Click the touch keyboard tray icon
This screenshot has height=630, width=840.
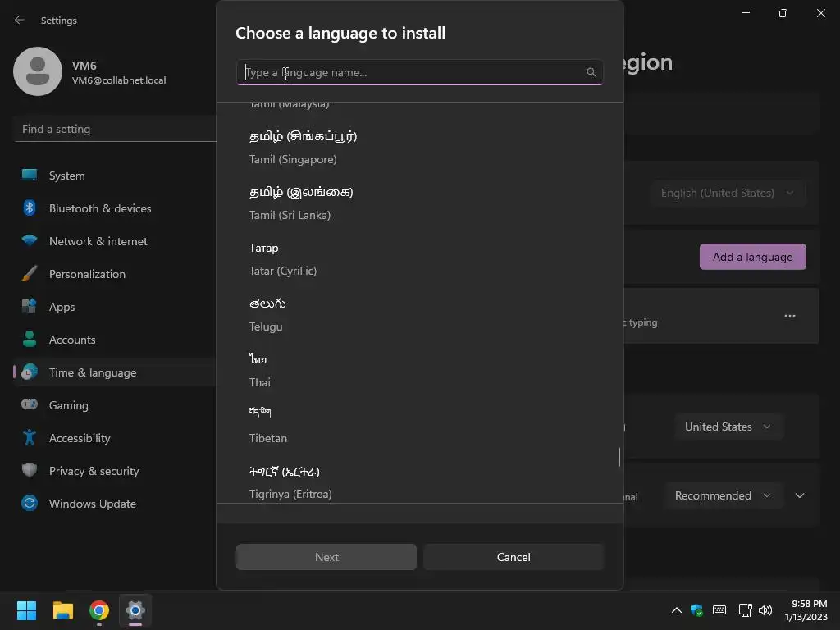coord(719,610)
